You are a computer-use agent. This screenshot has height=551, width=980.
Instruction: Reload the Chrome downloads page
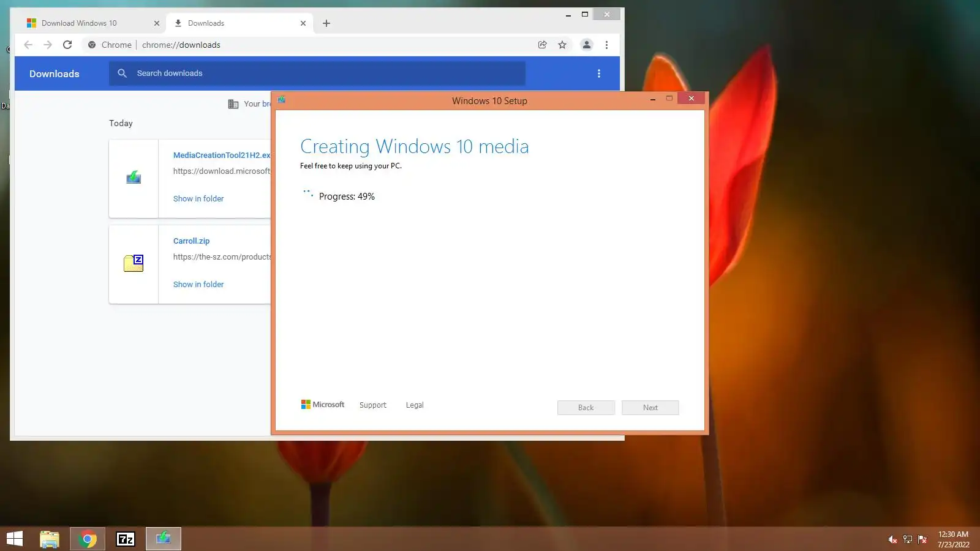pos(67,45)
